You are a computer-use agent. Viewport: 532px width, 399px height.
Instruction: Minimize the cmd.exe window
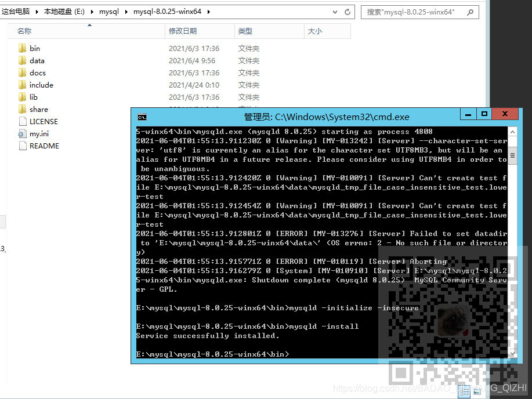click(x=468, y=114)
